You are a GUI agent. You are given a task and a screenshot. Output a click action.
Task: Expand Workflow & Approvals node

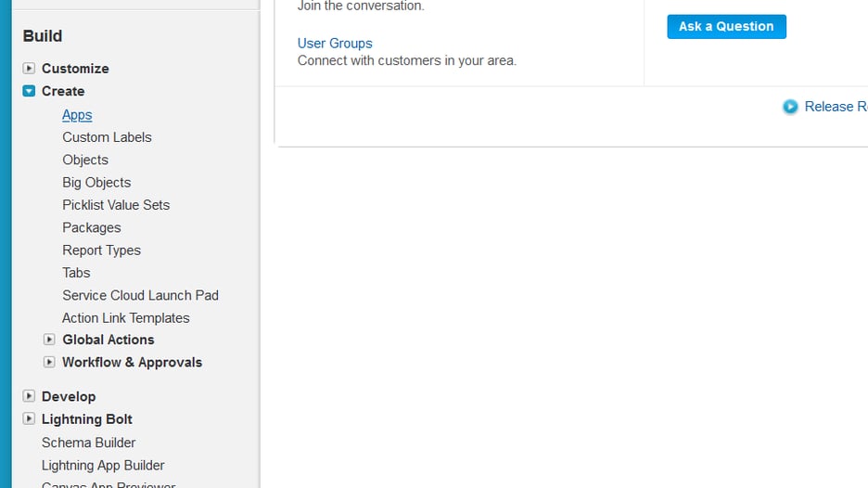(x=50, y=363)
